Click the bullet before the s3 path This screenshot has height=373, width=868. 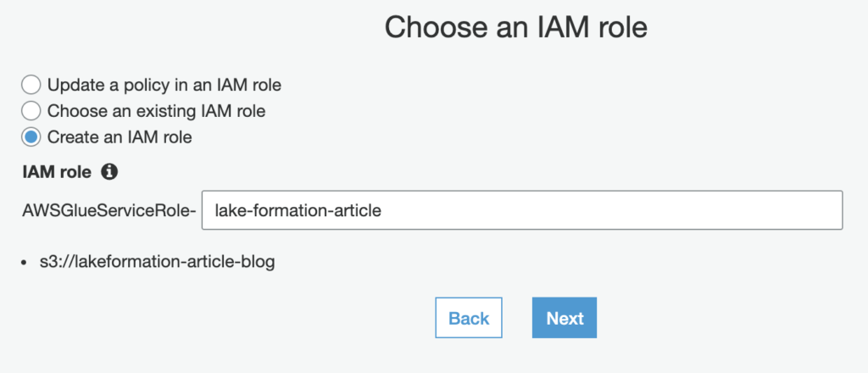24,262
